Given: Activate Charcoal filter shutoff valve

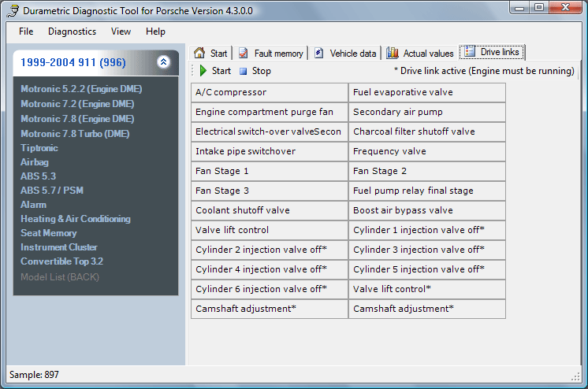Looking at the screenshot, I should tap(426, 132).
